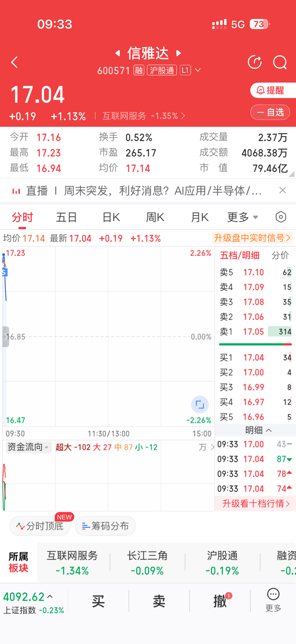Expand left side panel handle on chart
Viewport: 296px width, 644px height.
tap(5, 337)
